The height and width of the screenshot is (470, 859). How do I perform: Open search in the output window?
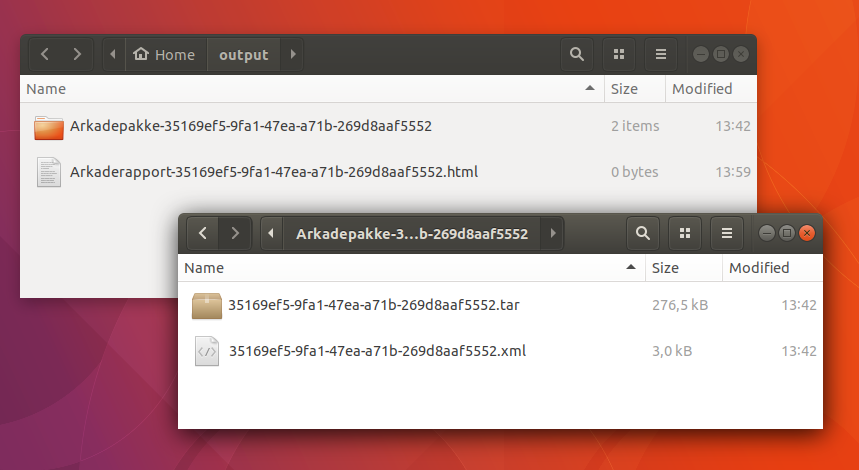(576, 54)
